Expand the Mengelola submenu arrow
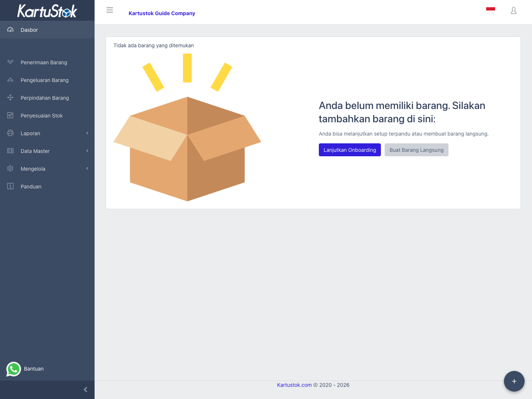Image resolution: width=532 pixels, height=399 pixels. (x=87, y=168)
